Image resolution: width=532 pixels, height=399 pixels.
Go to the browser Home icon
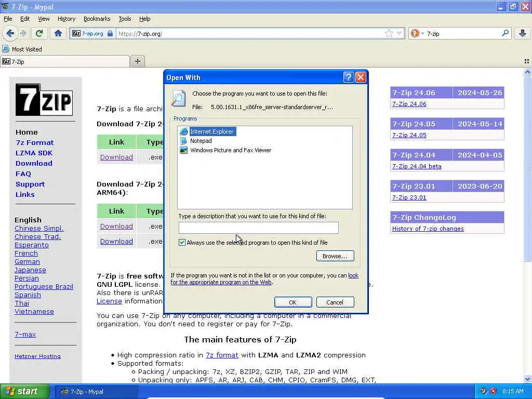pos(58,33)
